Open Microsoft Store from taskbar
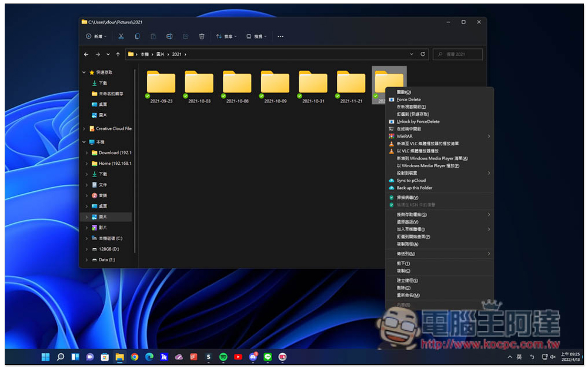 pos(105,357)
